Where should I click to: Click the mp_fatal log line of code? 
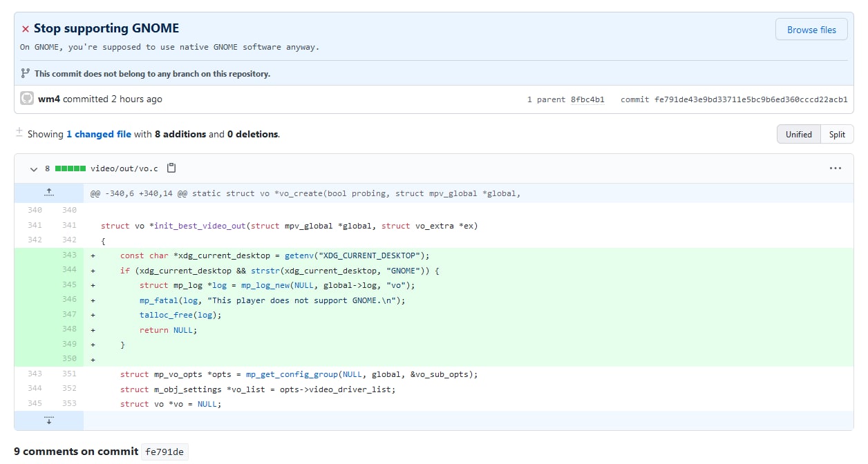pos(272,300)
